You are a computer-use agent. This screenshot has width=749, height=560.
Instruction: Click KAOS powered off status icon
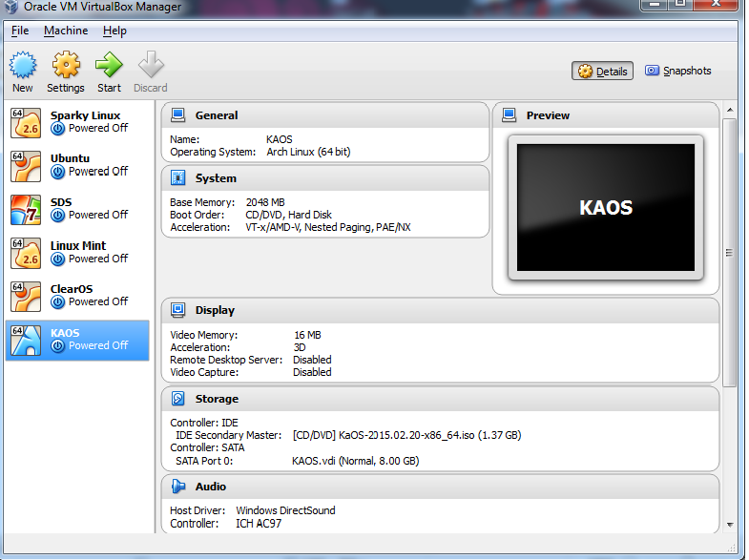click(58, 346)
